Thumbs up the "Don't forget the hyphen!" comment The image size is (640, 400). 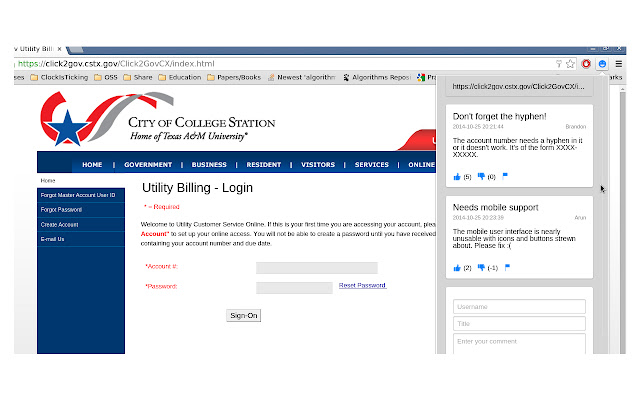(457, 176)
